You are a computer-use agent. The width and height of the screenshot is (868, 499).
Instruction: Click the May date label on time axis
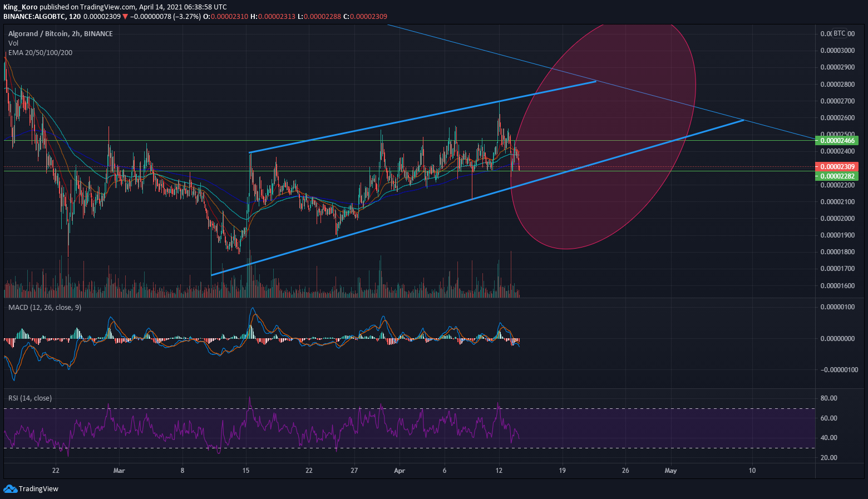[x=670, y=470]
